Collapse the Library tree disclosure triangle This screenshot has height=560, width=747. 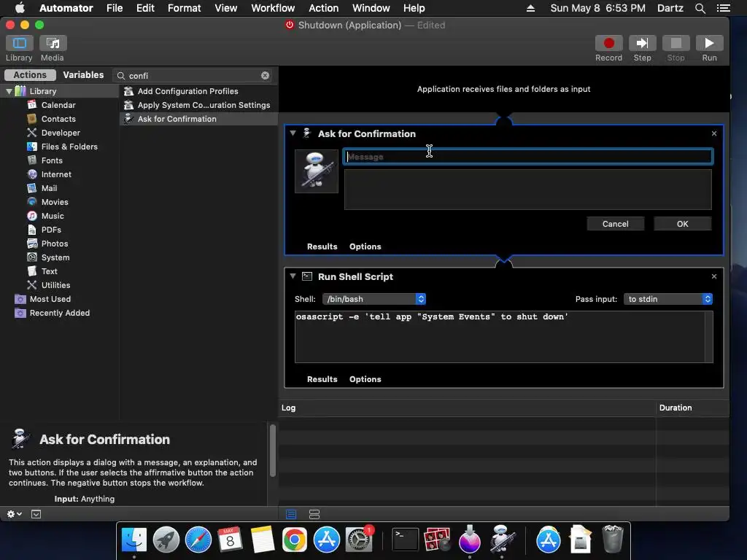pyautogui.click(x=9, y=91)
